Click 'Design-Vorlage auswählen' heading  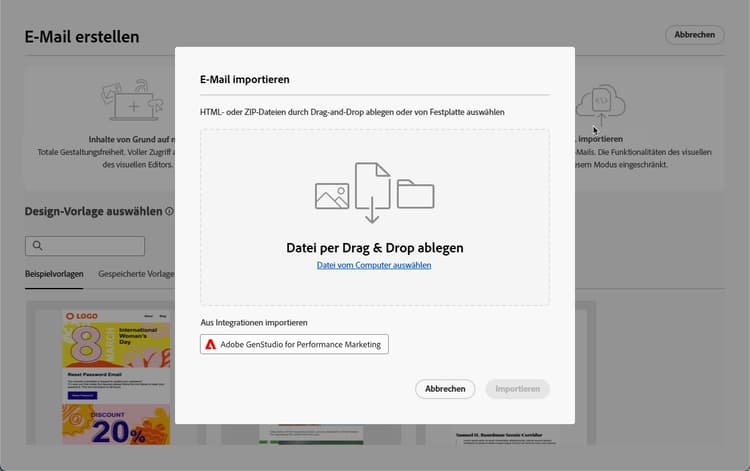click(94, 211)
